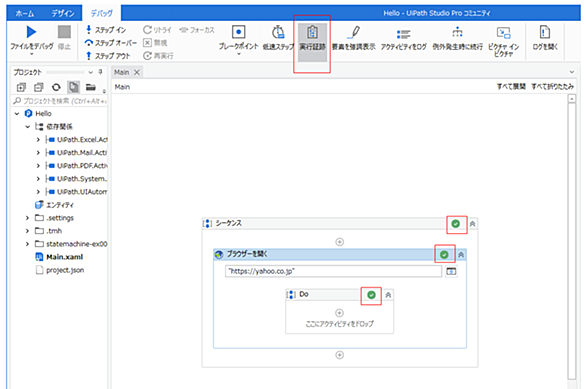The image size is (586, 389).
Task: Collapse the シーケンス activity
Action: 472,224
